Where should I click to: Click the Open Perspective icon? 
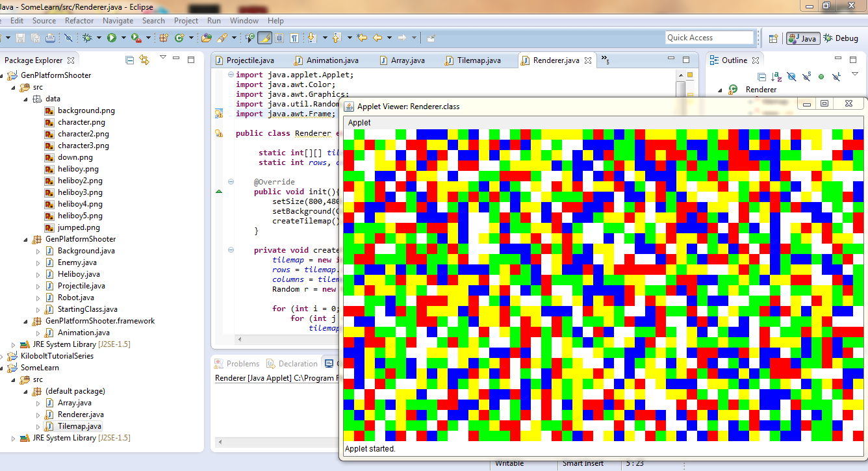pyautogui.click(x=773, y=38)
